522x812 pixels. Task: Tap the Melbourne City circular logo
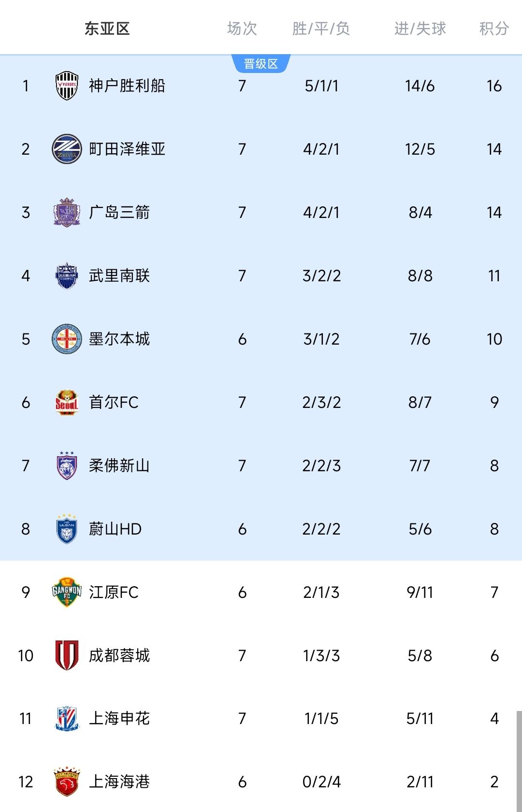(x=67, y=339)
